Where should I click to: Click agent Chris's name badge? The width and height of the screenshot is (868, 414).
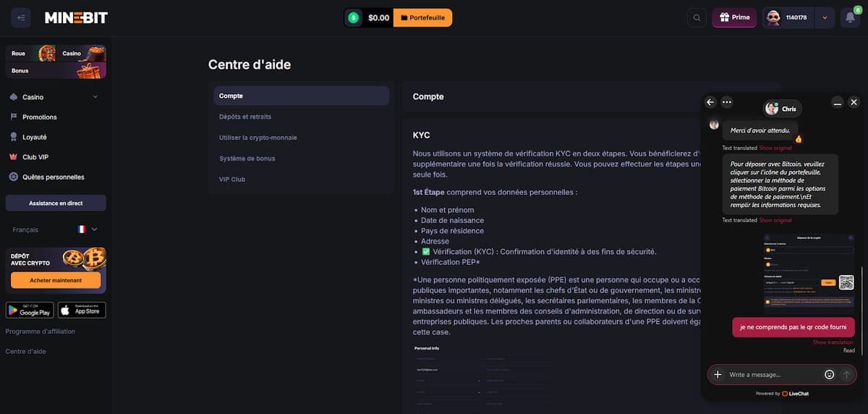(783, 109)
